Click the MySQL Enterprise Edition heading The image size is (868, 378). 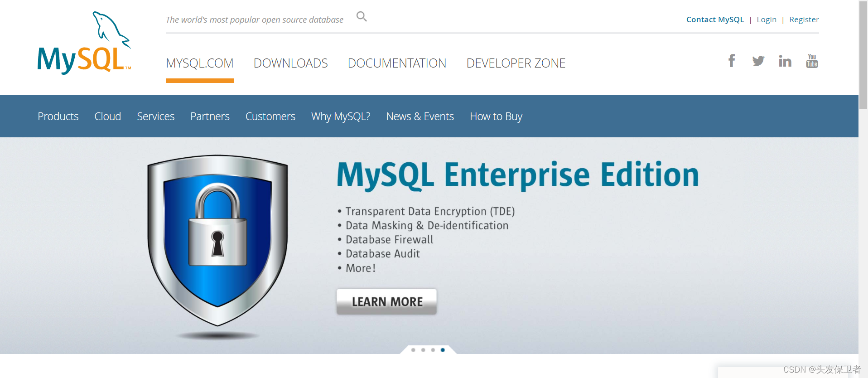pos(518,175)
